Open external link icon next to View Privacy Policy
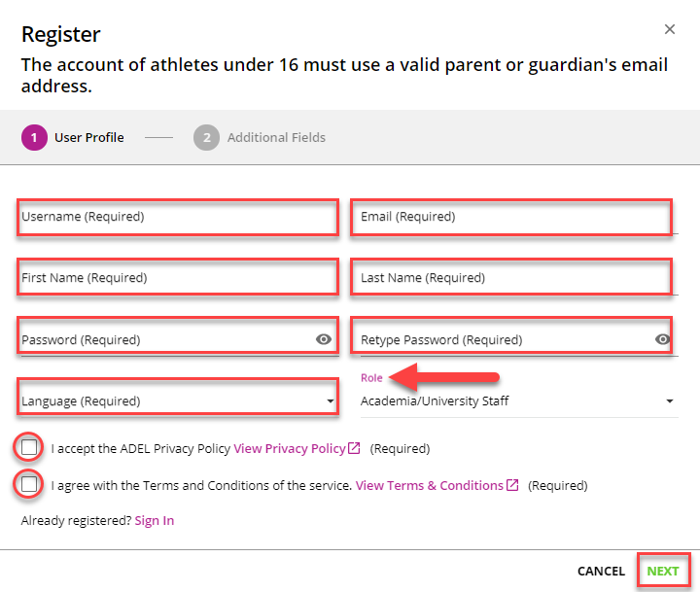Image resolution: width=700 pixels, height=592 pixels. (354, 448)
